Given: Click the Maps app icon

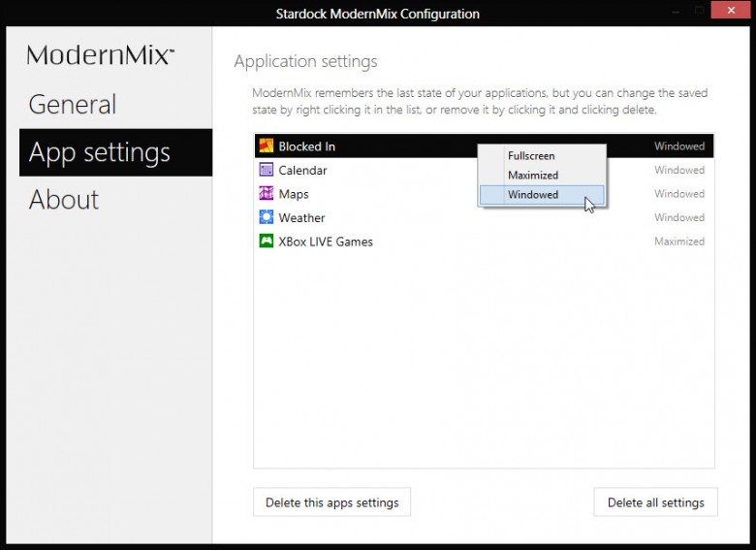Looking at the screenshot, I should click(267, 193).
